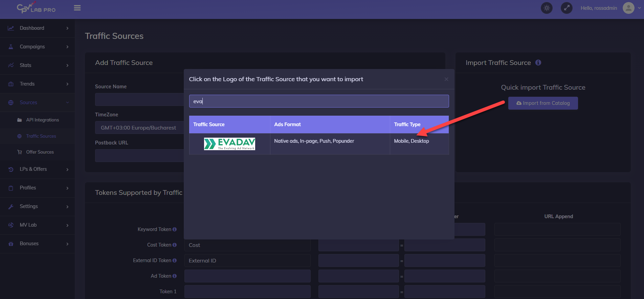Expand MV Lab submenu chevron

click(67, 225)
